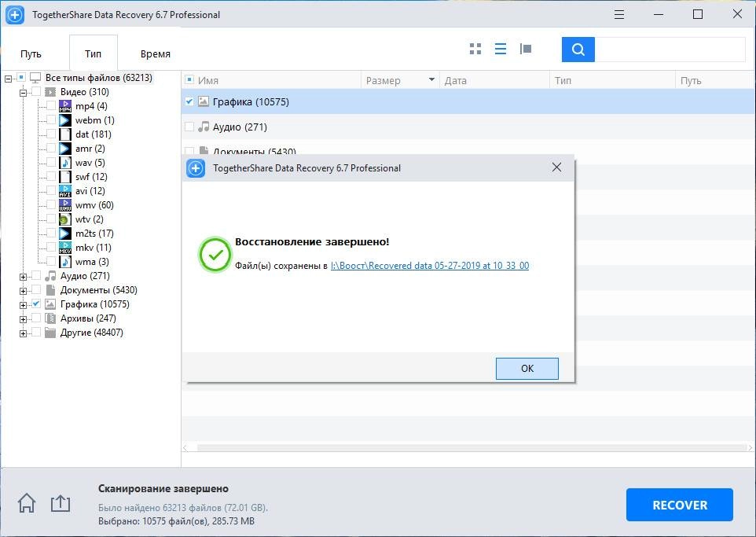The height and width of the screenshot is (537, 756).
Task: Switch to the Время tab
Action: click(x=156, y=53)
